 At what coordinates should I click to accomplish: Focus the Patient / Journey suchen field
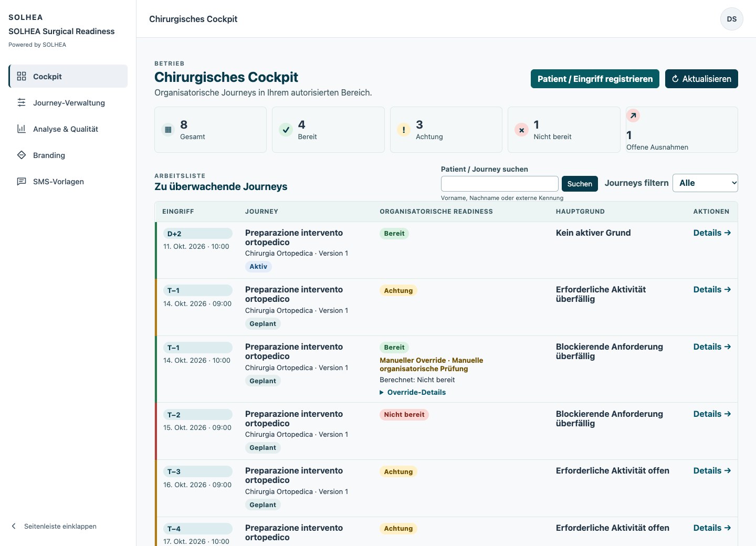(499, 184)
